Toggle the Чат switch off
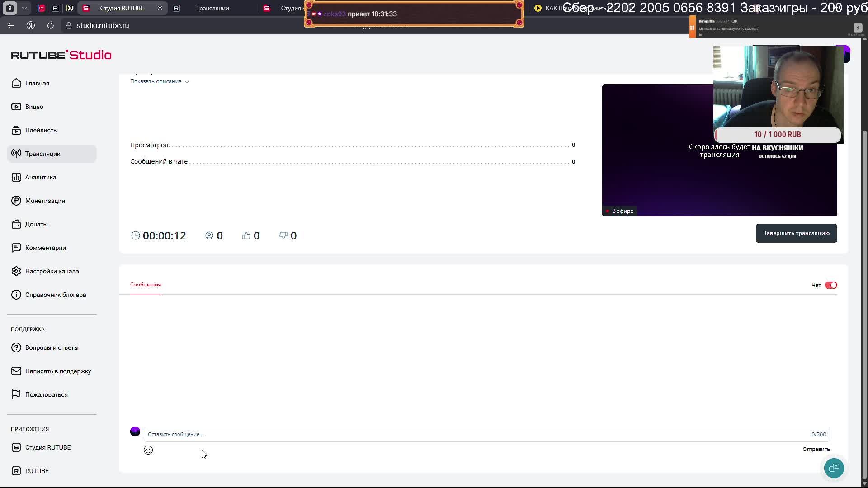Image resolution: width=868 pixels, height=488 pixels. (x=830, y=285)
